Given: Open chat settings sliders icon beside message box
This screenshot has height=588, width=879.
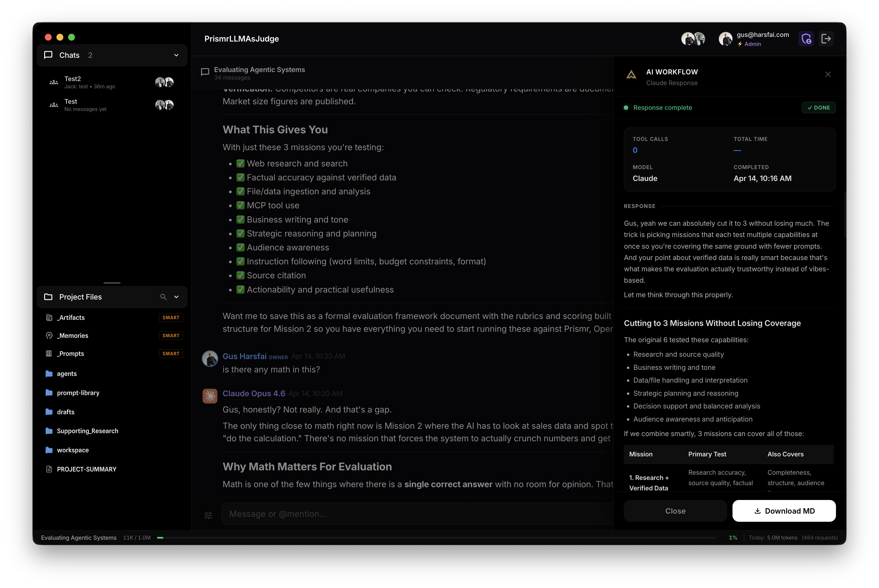Looking at the screenshot, I should click(x=209, y=516).
